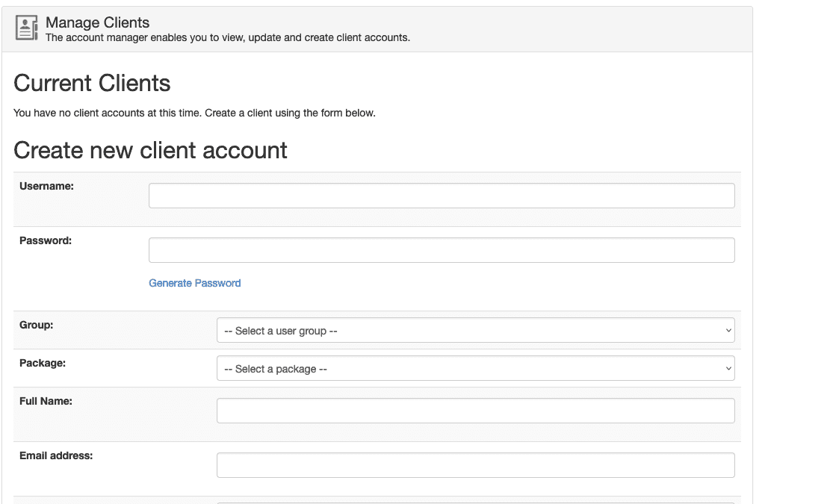Focus the Password input field
This screenshot has width=836, height=504.
441,250
